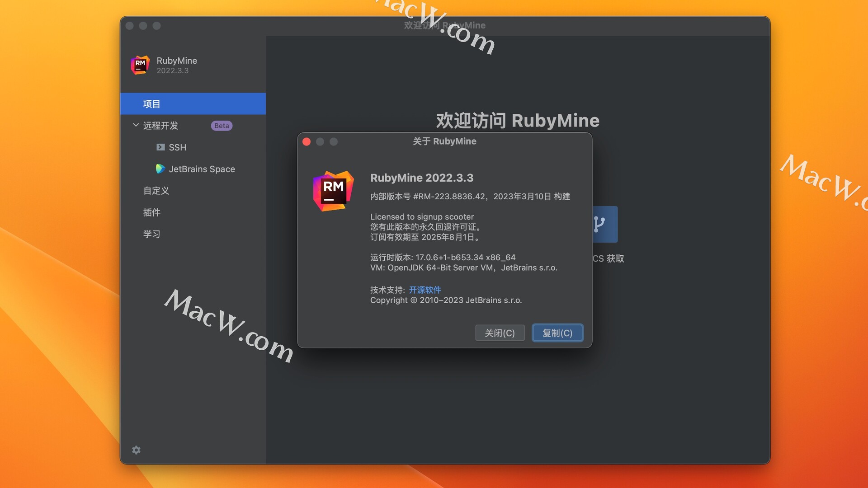Click the VM: OpenJDK 64-Bit Server VM line

click(464, 268)
